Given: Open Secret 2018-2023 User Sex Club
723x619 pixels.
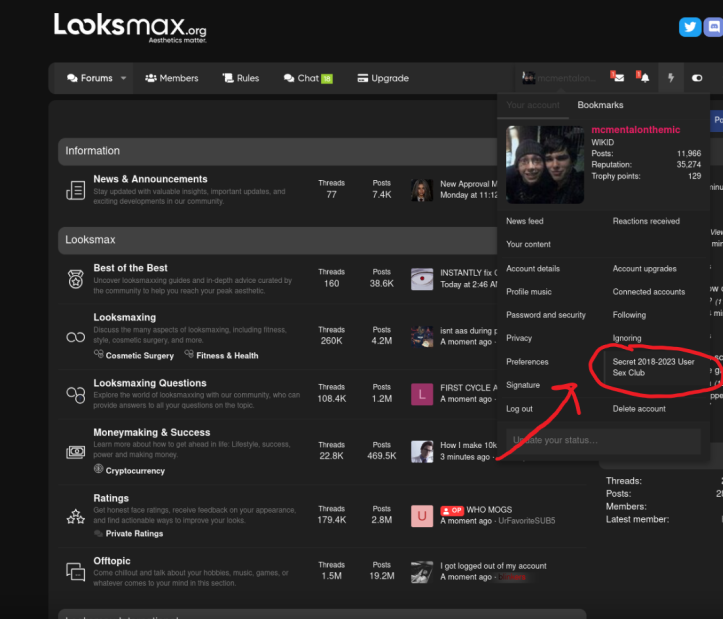Looking at the screenshot, I should point(653,367).
